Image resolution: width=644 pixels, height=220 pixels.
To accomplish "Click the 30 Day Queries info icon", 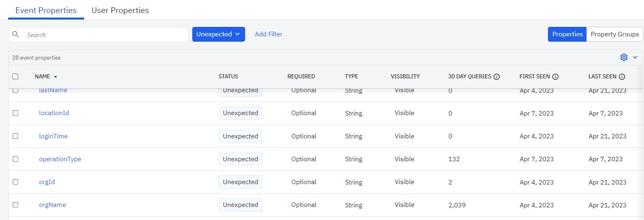I will [497, 77].
